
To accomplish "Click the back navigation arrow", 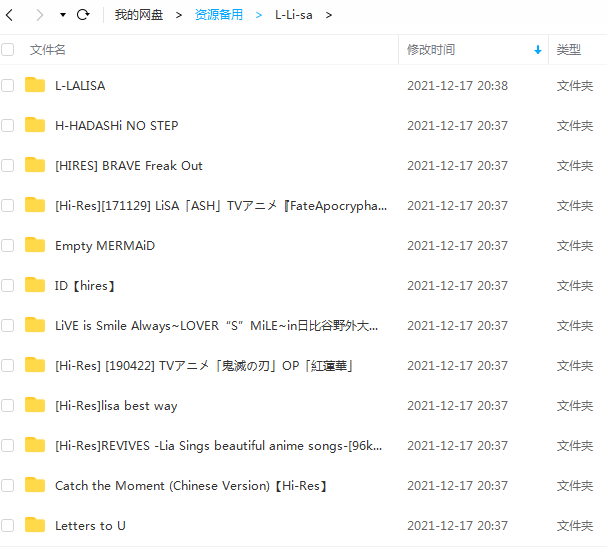I will pos(10,15).
